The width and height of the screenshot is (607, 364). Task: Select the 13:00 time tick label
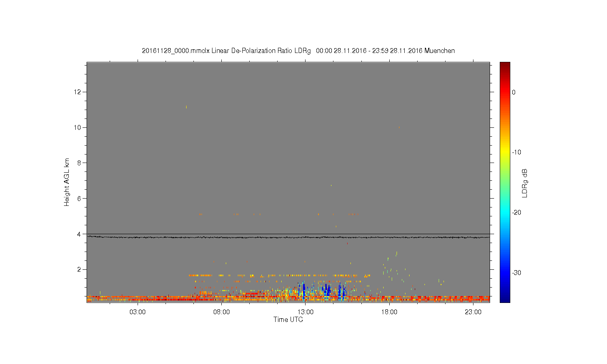pyautogui.click(x=306, y=312)
